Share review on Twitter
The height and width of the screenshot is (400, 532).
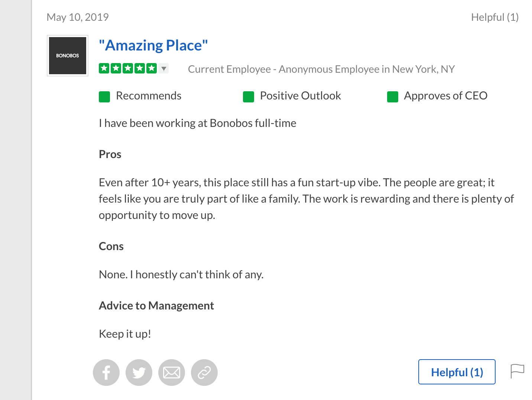pyautogui.click(x=139, y=373)
